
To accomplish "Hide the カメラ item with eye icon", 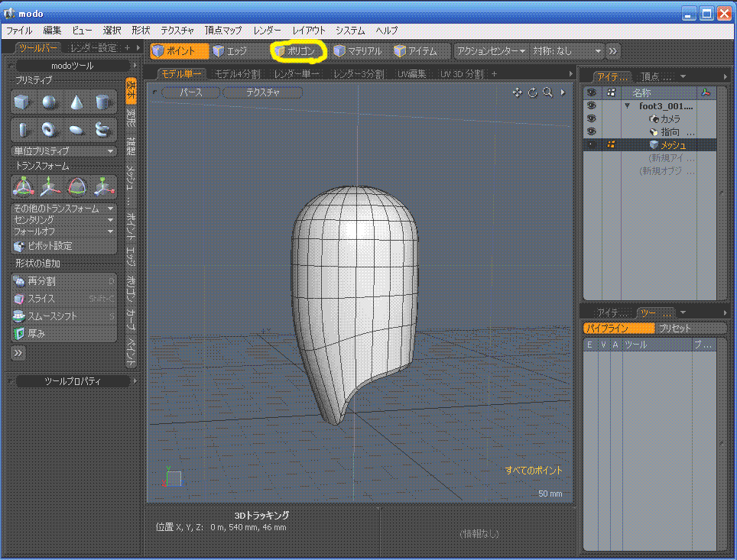I will (591, 119).
